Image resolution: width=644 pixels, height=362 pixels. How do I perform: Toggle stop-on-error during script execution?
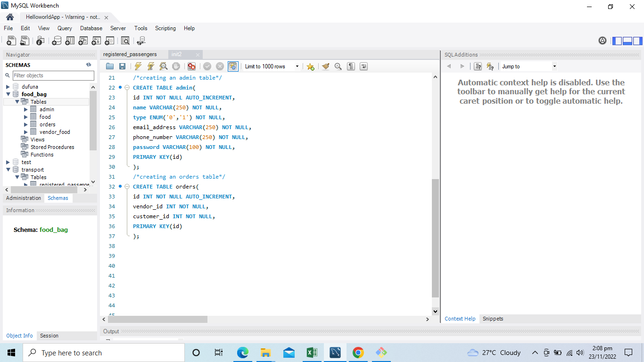[x=192, y=66]
